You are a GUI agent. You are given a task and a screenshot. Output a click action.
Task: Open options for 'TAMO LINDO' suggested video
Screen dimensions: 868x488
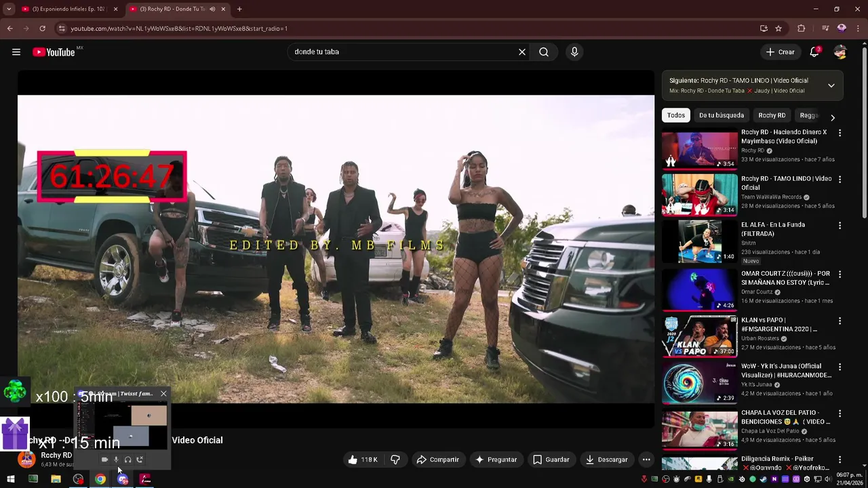pyautogui.click(x=840, y=180)
